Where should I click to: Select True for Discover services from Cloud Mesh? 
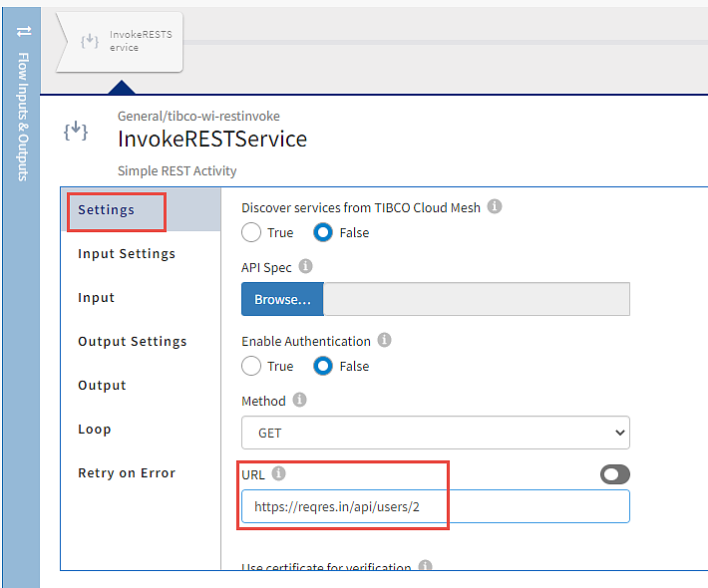coord(252,232)
